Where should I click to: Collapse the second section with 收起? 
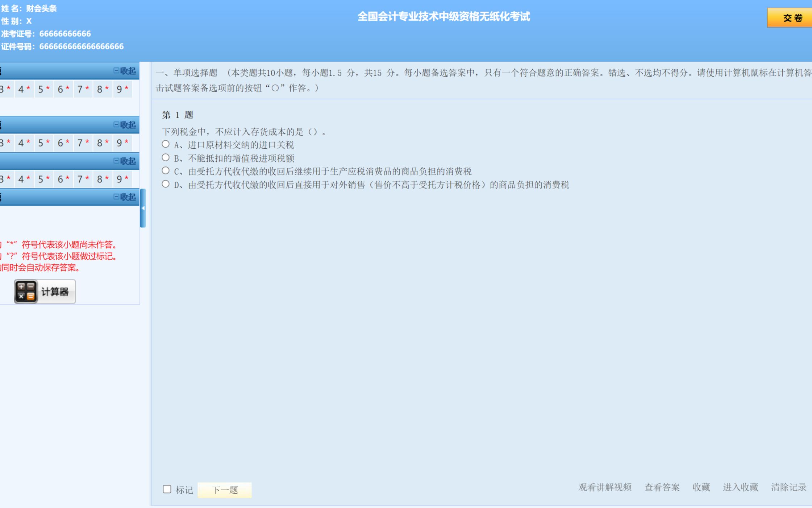(125, 125)
